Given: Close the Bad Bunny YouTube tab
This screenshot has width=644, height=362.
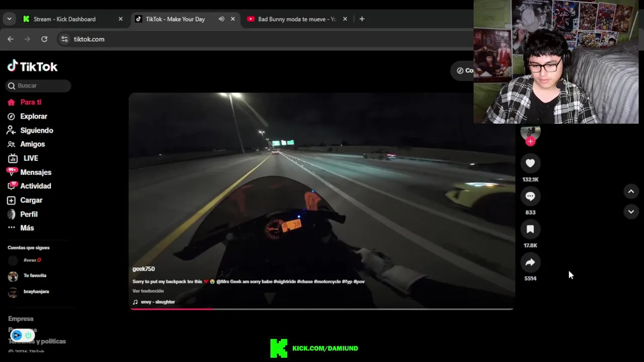Looking at the screenshot, I should tap(345, 19).
